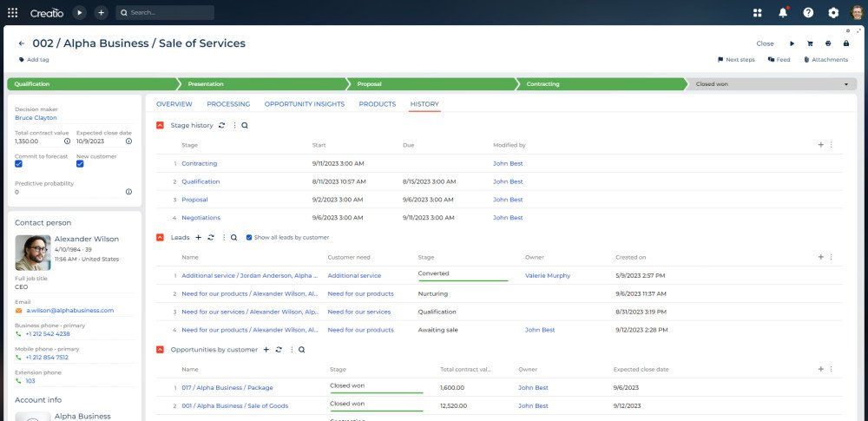Select the Proposal pipeline stage

pyautogui.click(x=432, y=84)
